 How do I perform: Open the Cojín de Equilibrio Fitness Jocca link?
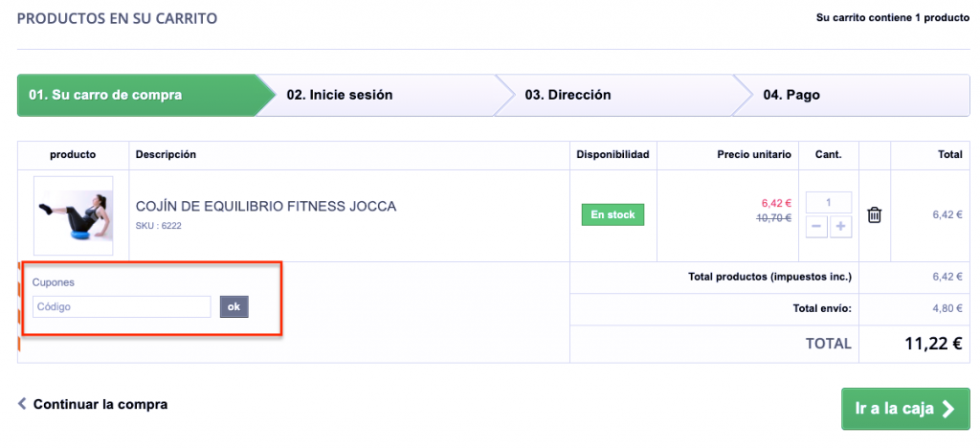point(266,206)
